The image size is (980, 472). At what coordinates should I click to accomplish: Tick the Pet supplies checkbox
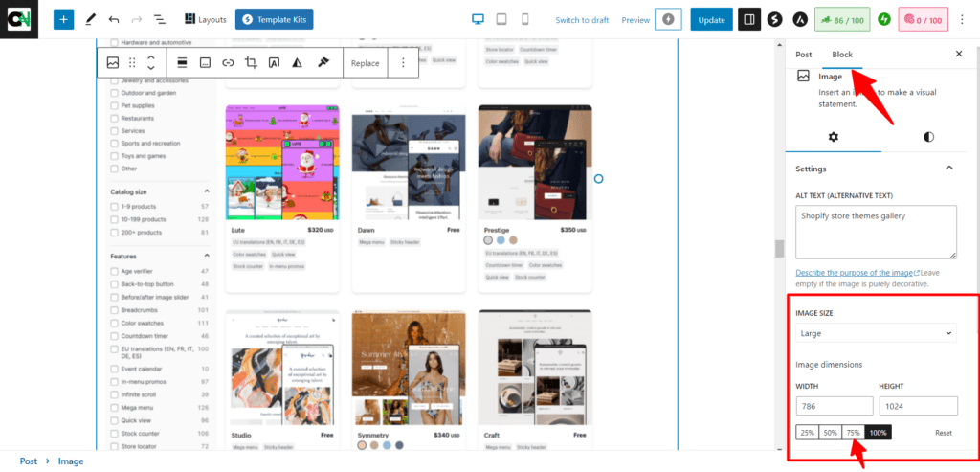click(x=115, y=105)
